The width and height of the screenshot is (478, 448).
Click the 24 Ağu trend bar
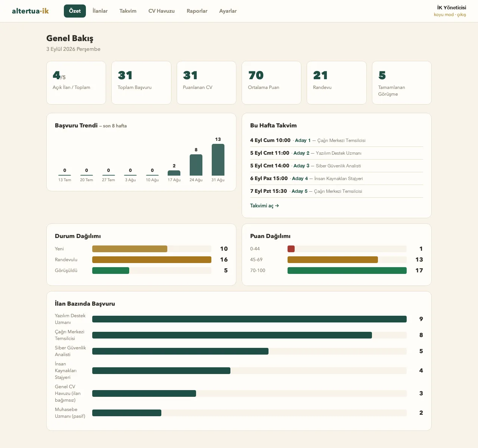tap(196, 165)
